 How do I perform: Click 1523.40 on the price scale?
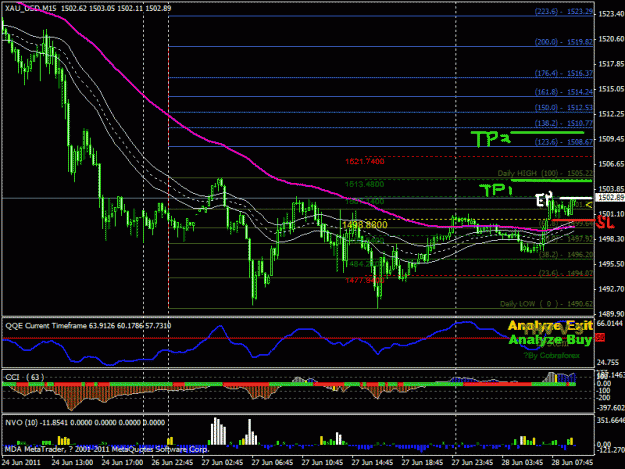click(611, 14)
